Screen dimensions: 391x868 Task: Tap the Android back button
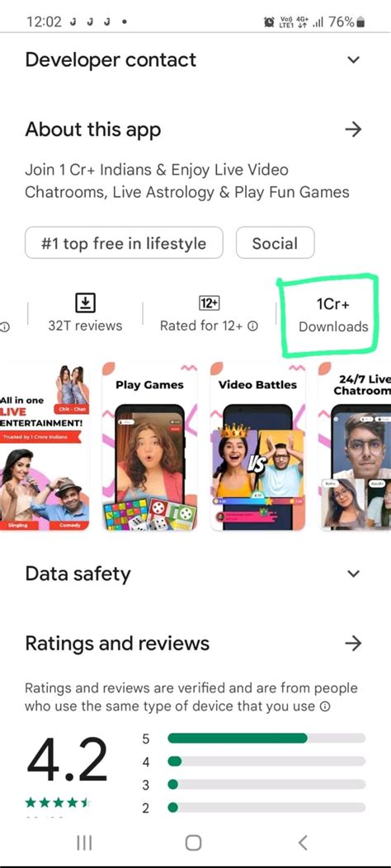[x=303, y=842]
